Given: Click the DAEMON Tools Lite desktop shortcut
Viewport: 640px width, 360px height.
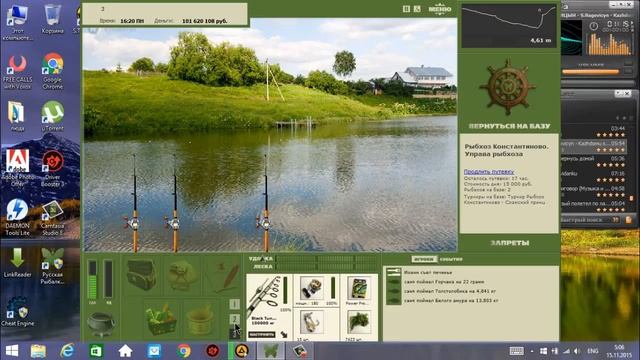Looking at the screenshot, I should (x=17, y=217).
